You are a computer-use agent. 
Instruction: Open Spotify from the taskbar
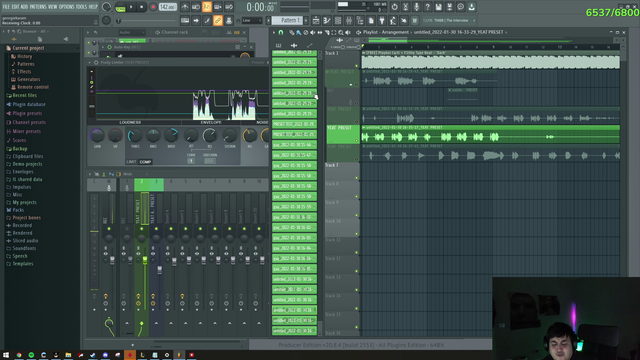(x=31, y=355)
